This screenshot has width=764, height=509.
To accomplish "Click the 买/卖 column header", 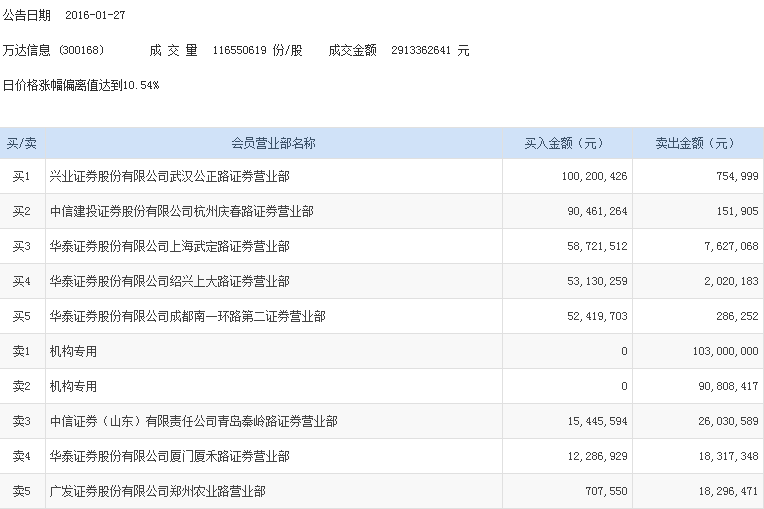I will (22, 143).
